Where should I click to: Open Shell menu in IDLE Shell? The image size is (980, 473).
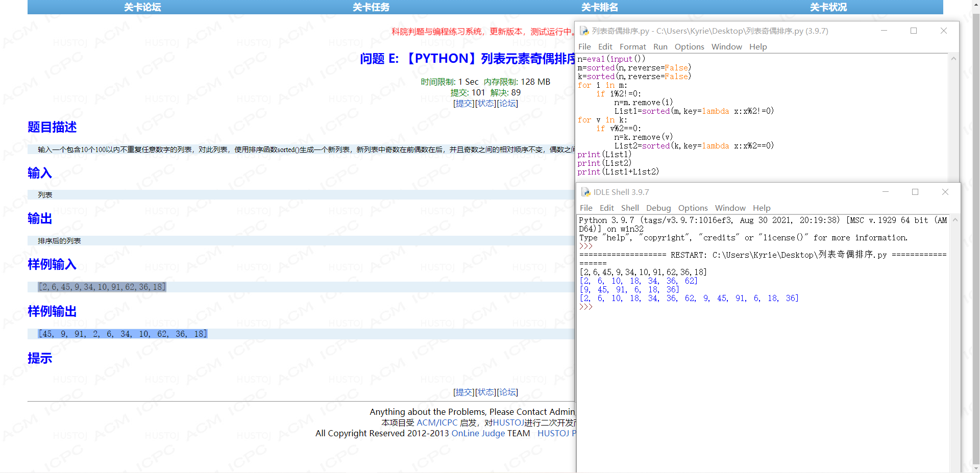tap(630, 208)
